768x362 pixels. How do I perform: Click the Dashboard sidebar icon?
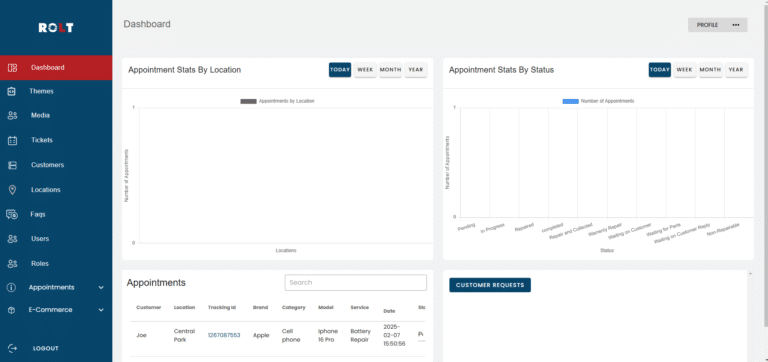coord(12,68)
